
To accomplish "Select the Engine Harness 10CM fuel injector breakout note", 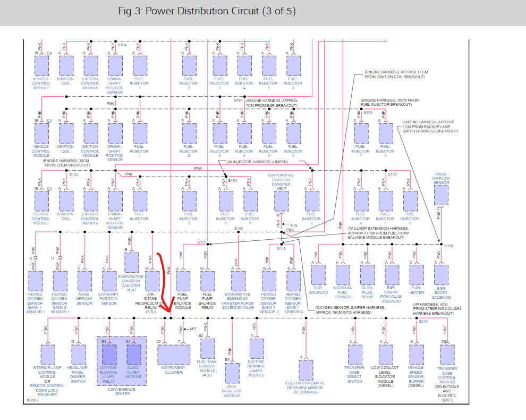I will pos(389,103).
